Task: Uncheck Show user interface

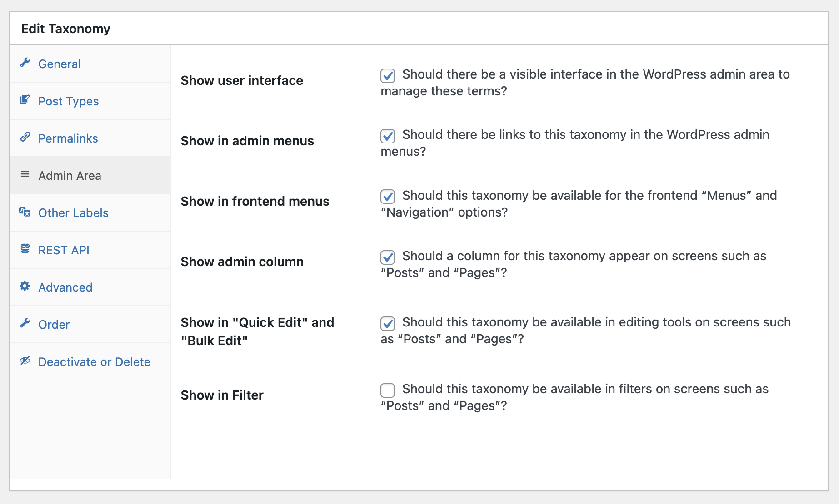Action: tap(388, 76)
